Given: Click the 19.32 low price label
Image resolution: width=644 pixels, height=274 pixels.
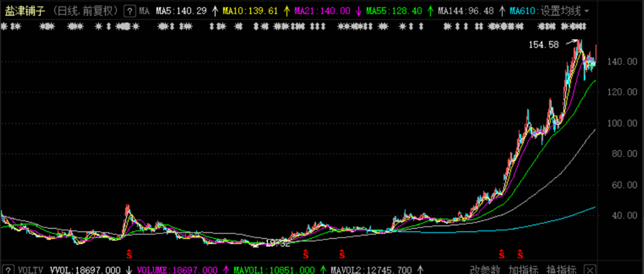Looking at the screenshot, I should (x=278, y=243).
